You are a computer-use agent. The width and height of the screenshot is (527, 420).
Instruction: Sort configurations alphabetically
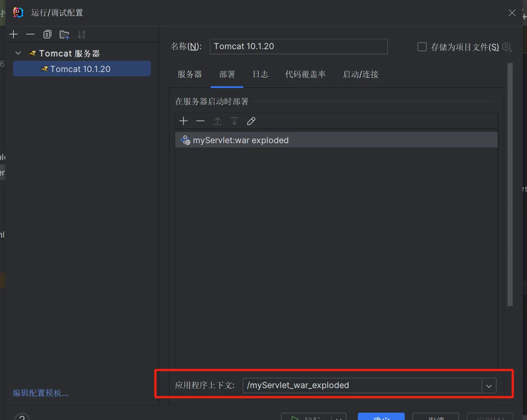pyautogui.click(x=81, y=34)
